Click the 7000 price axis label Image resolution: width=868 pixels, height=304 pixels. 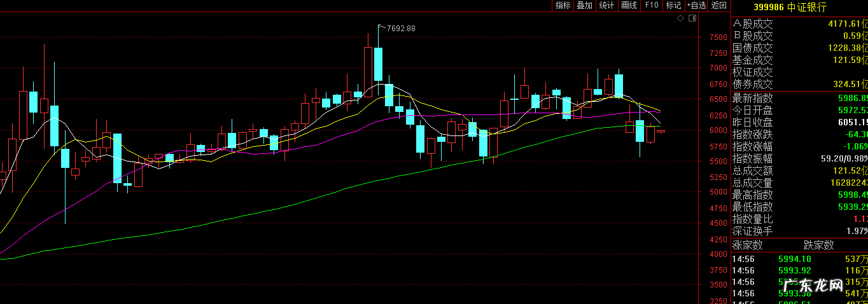718,68
